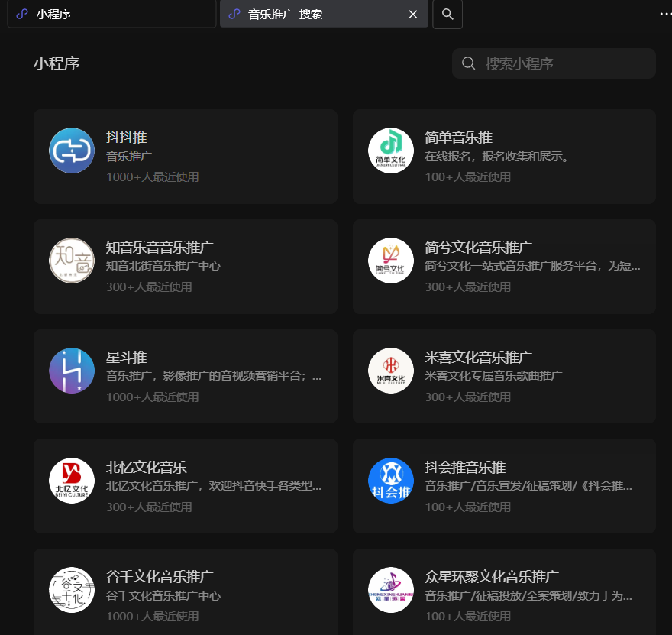This screenshot has width=672, height=635.
Task: Click 音乐推广/音乐宣发/征稿策划 description
Action: coord(528,486)
